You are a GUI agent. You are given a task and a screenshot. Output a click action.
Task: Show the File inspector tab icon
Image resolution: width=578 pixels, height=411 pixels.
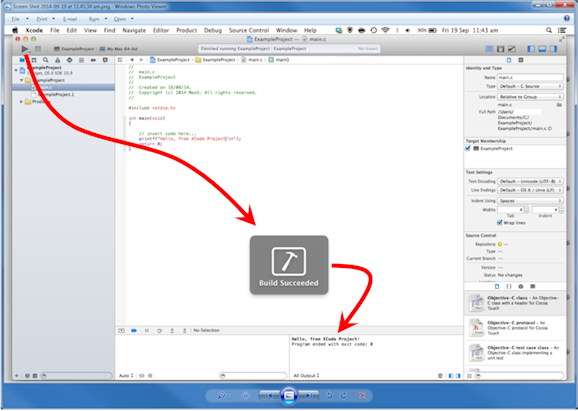click(509, 60)
